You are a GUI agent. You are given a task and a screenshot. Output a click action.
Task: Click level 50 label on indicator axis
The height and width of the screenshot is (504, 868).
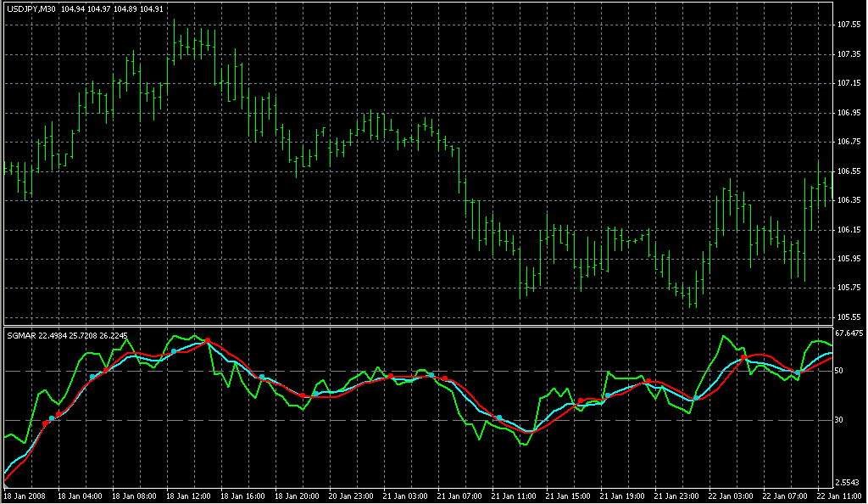[839, 371]
